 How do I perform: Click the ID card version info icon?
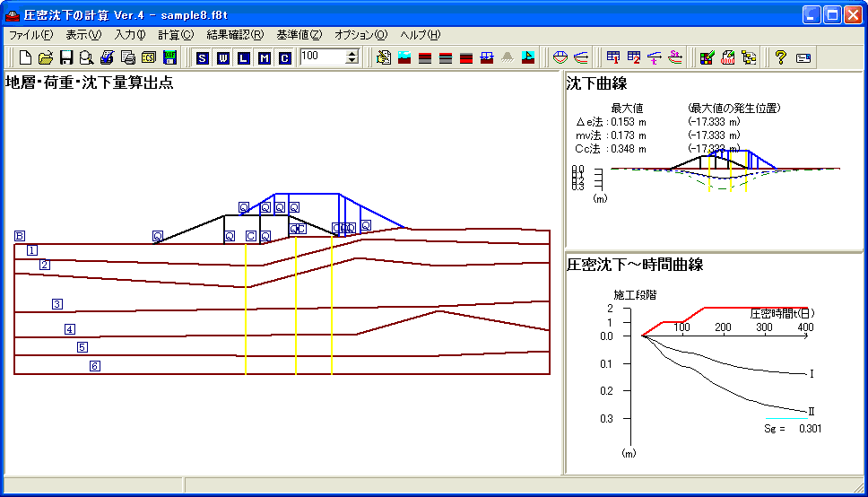click(x=803, y=57)
